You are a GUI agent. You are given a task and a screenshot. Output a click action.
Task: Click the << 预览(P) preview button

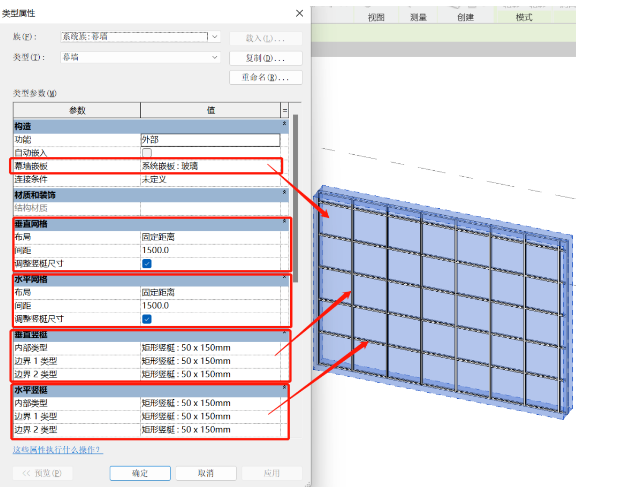point(42,473)
